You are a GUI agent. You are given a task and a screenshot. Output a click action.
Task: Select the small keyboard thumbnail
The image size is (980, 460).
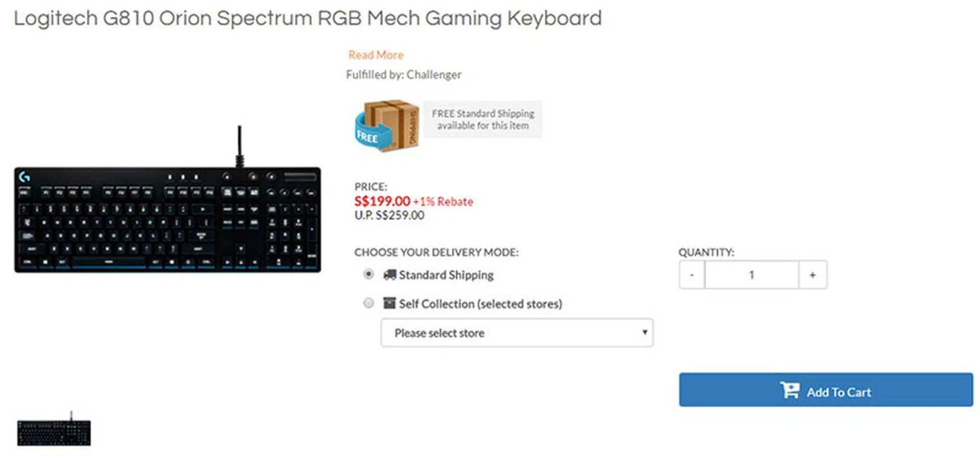click(54, 431)
